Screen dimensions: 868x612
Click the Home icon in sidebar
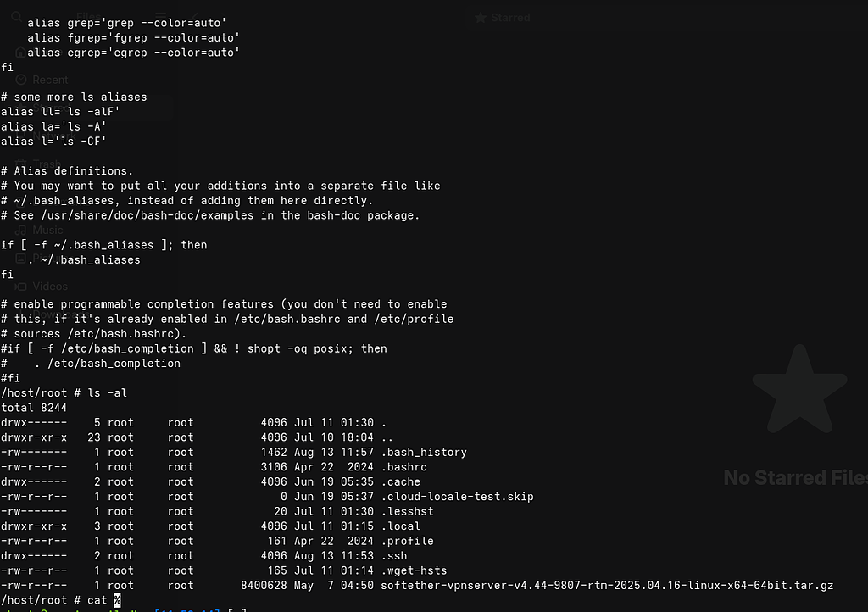[21, 53]
